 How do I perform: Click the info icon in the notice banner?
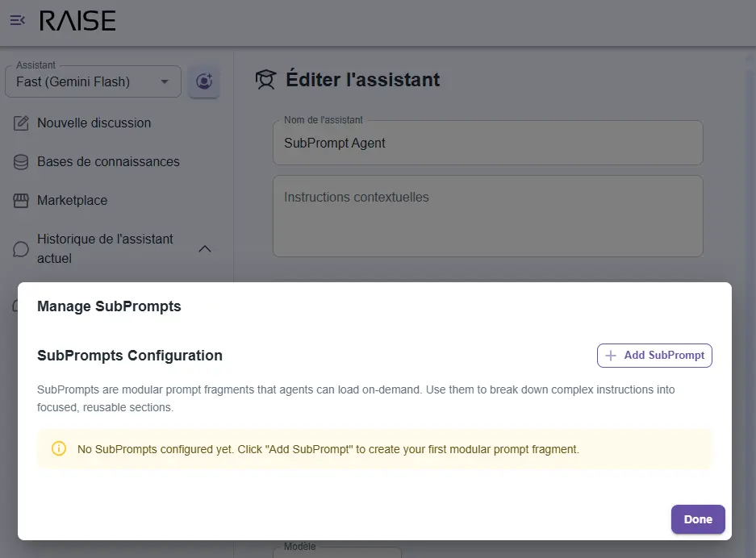coord(59,449)
